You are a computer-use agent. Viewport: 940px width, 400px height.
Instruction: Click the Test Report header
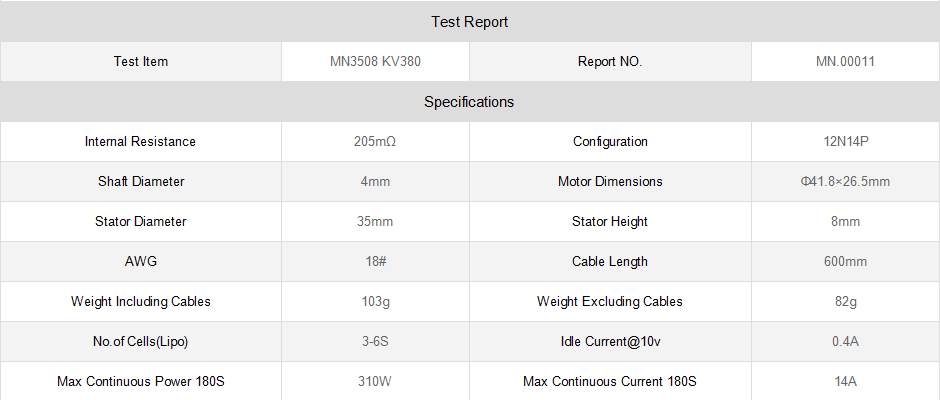[469, 22]
